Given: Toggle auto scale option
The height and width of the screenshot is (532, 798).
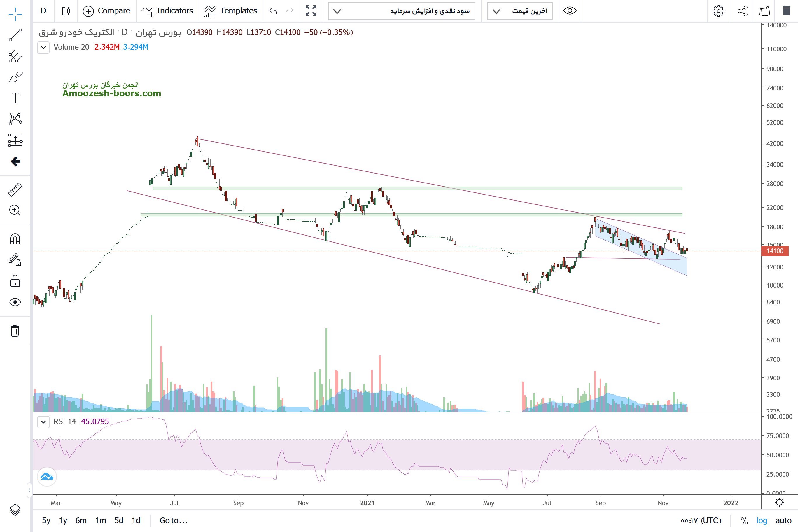Looking at the screenshot, I should [783, 520].
